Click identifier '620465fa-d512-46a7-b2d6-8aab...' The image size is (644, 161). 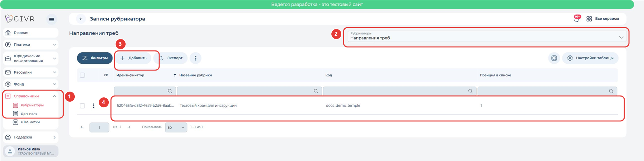pyautogui.click(x=145, y=106)
